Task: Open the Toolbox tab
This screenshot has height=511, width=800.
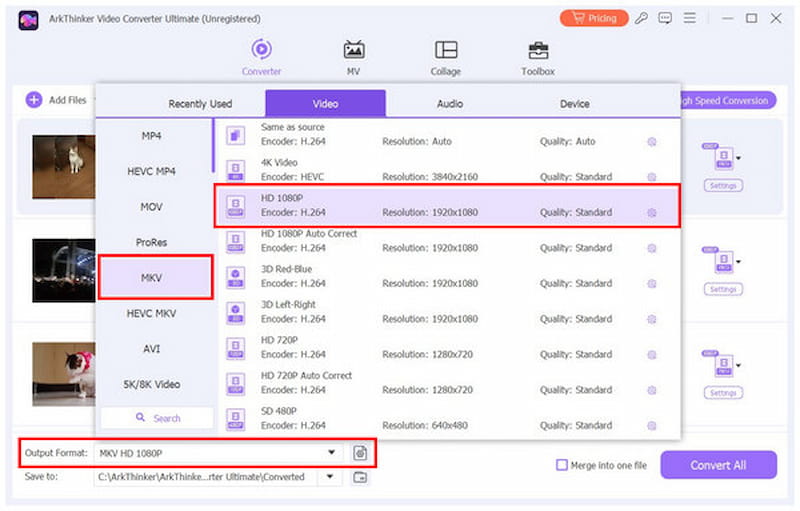Action: pyautogui.click(x=538, y=57)
